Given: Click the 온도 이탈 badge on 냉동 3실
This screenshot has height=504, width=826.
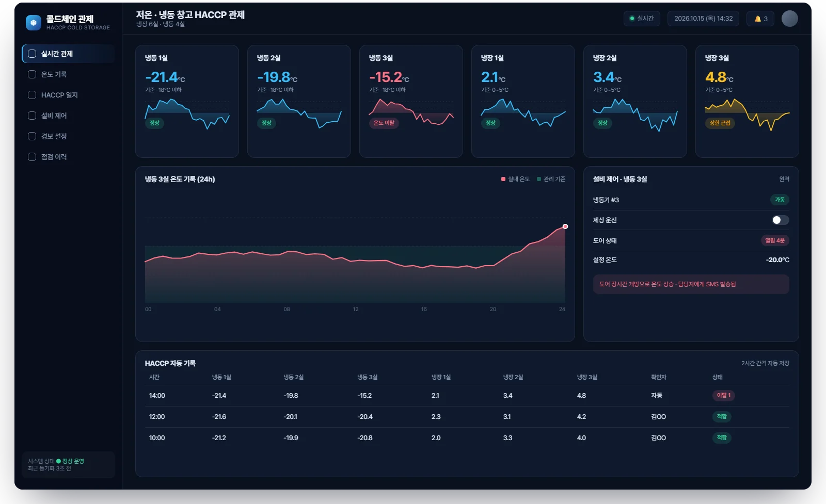Looking at the screenshot, I should (x=384, y=123).
